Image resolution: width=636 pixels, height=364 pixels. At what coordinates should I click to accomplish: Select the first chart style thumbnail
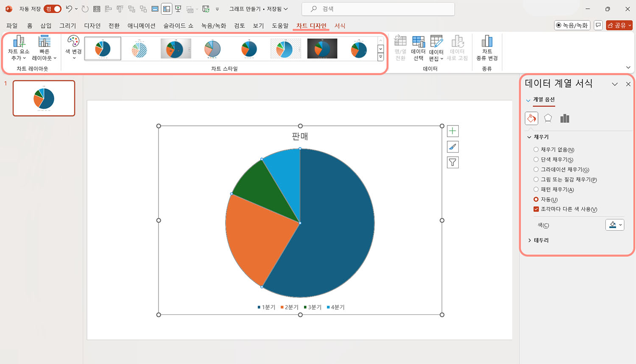103,48
